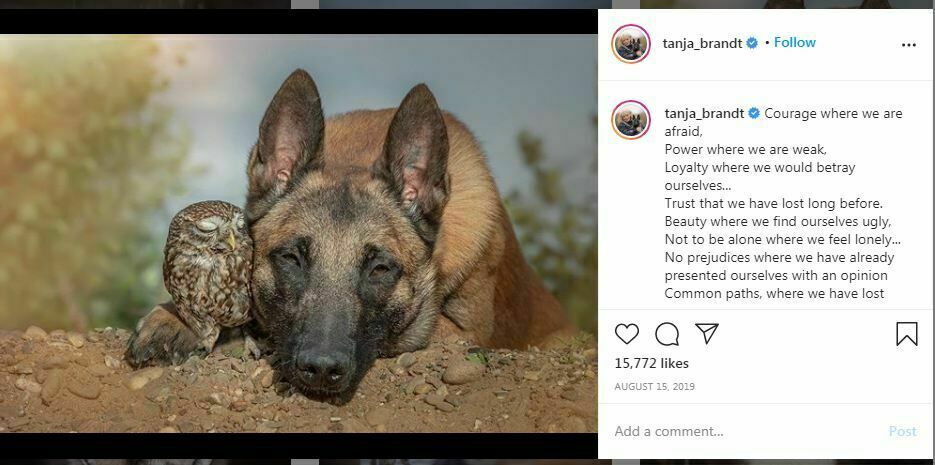
Task: Open the tanja_brandt username in the caption
Action: 704,114
